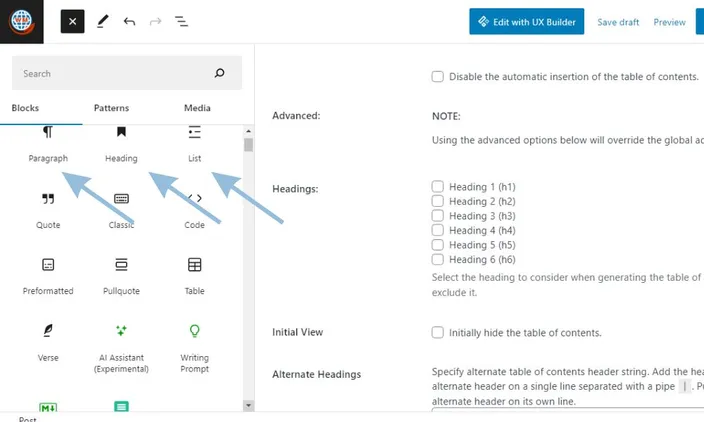Viewport: 704px width, 422px height.
Task: Click the Preview link
Action: [x=669, y=22]
